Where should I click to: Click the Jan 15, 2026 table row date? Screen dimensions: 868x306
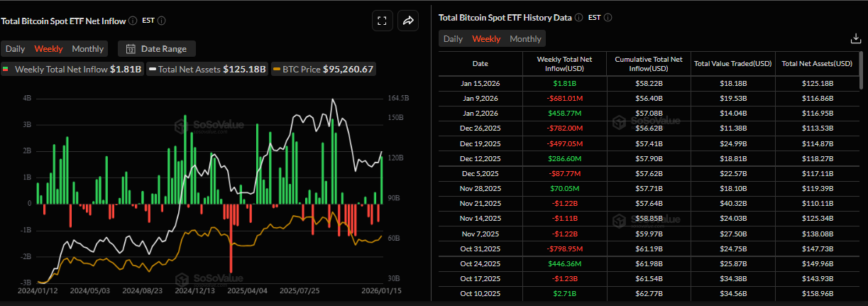[x=480, y=84]
